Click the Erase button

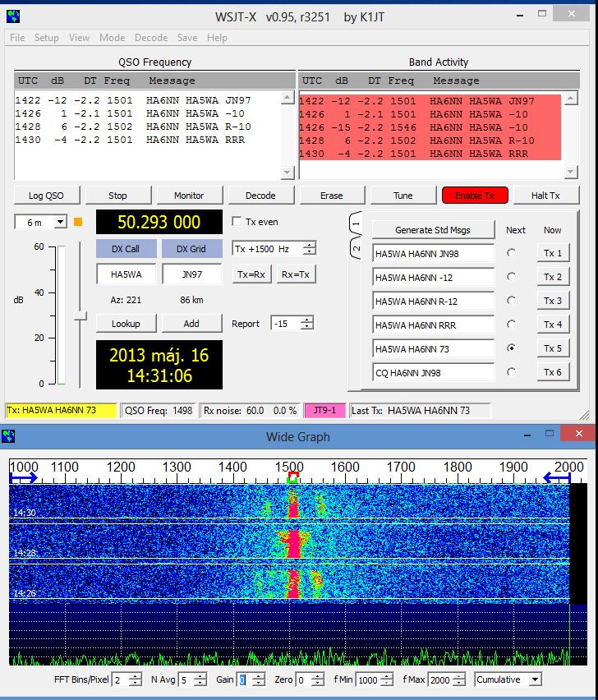tap(332, 196)
